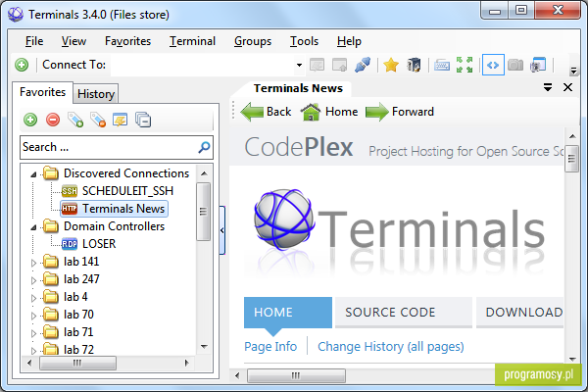Screen dimensions: 588x392
Task: Toggle full screen with the green arrows icon
Action: tap(465, 65)
